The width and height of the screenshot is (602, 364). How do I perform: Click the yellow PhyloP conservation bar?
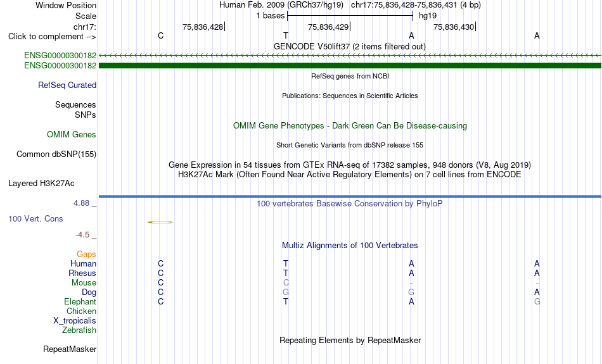pos(160,222)
